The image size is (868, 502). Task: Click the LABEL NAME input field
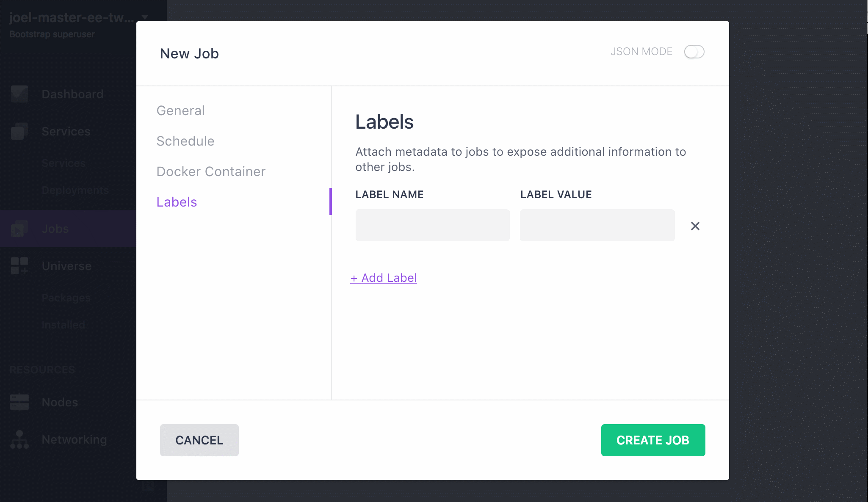(433, 225)
